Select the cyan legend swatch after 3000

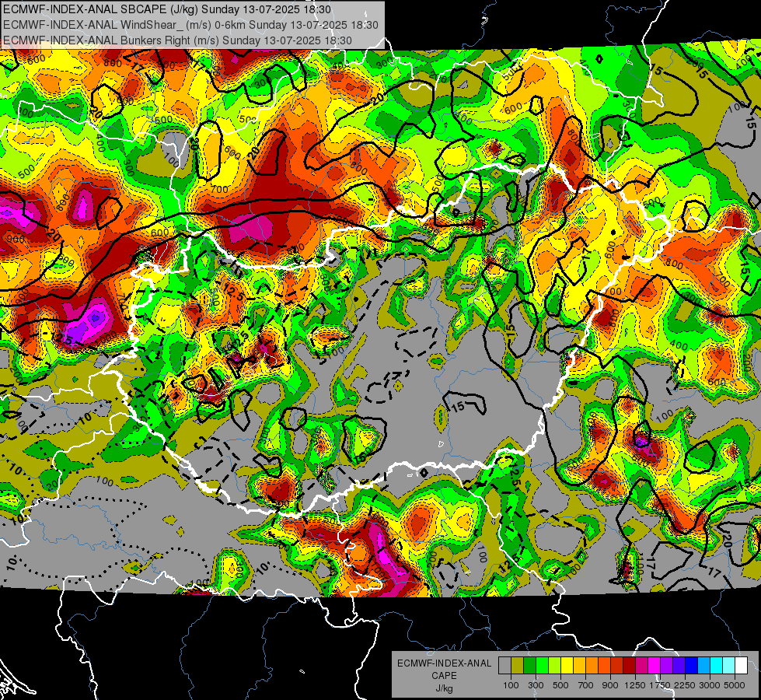click(717, 666)
